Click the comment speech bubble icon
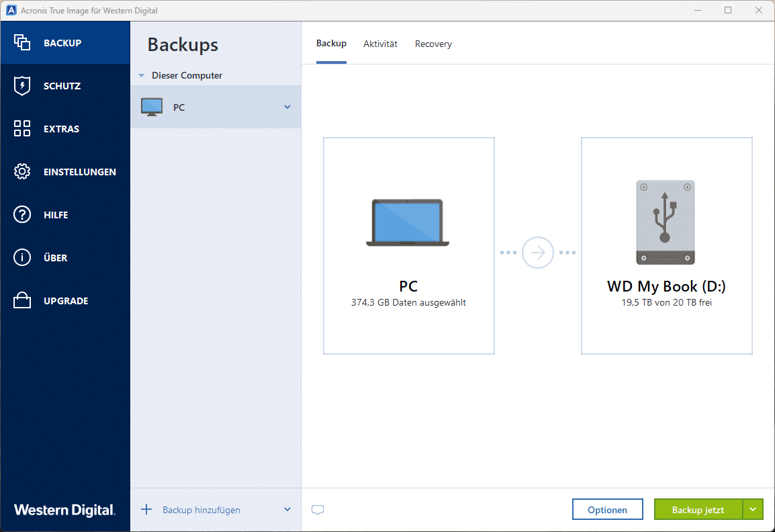Viewport: 775px width, 532px height. (318, 510)
